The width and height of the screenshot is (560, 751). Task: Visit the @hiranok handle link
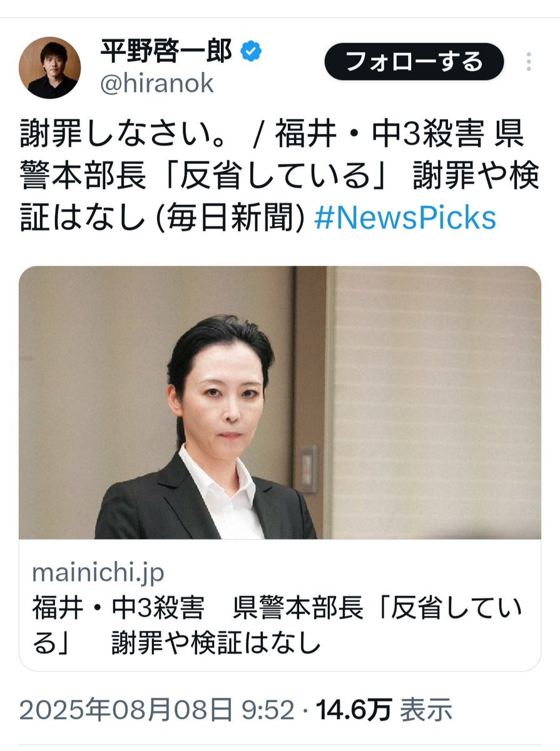click(157, 83)
